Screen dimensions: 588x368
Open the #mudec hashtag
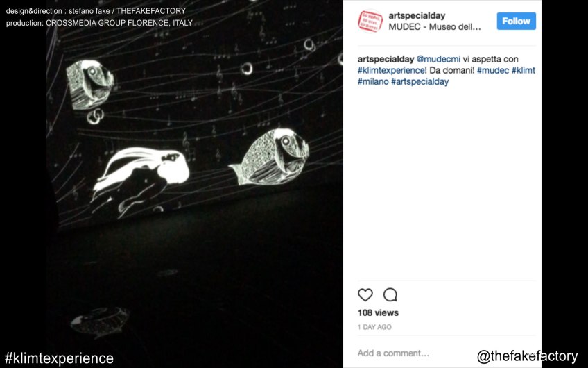[x=493, y=71]
